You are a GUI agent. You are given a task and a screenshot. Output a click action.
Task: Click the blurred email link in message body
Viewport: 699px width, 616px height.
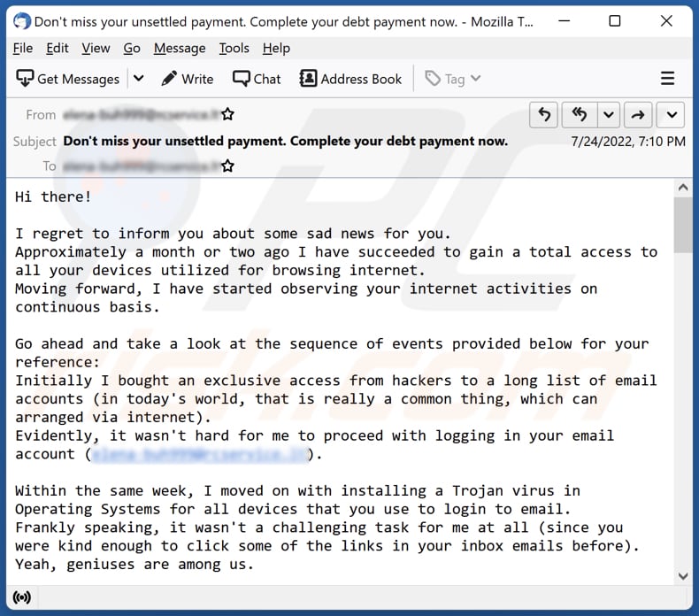(200, 454)
